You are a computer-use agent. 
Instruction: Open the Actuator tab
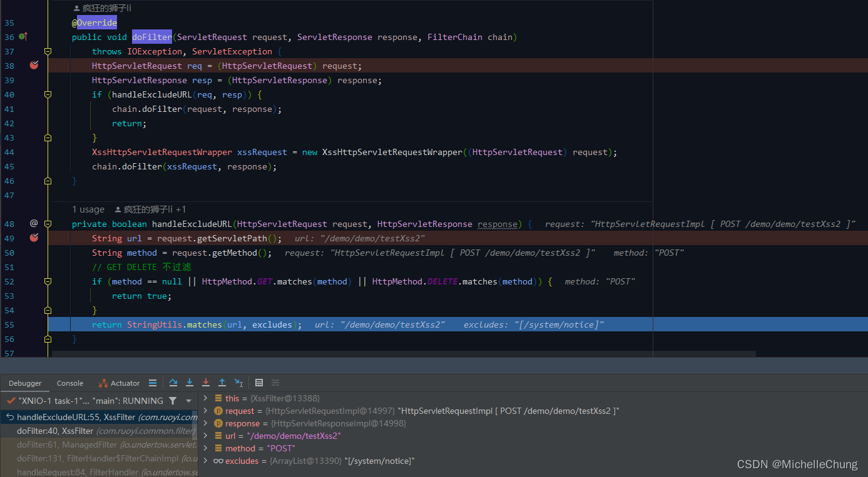(119, 383)
